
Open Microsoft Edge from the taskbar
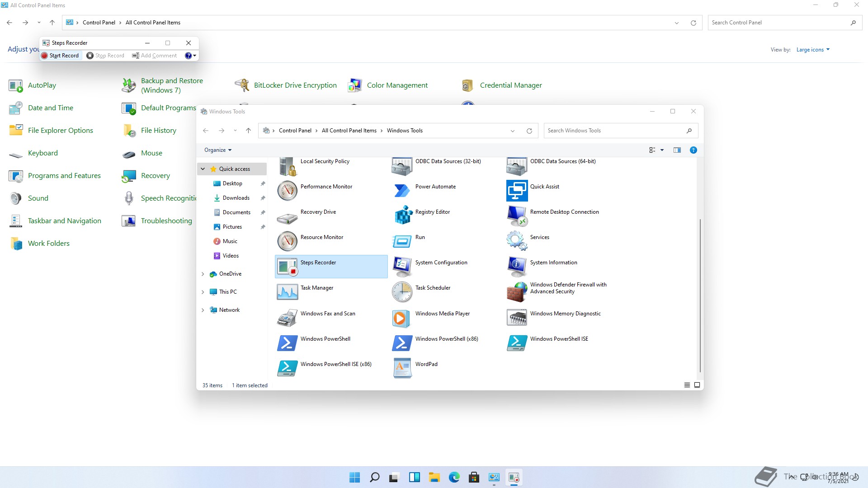pos(454,477)
